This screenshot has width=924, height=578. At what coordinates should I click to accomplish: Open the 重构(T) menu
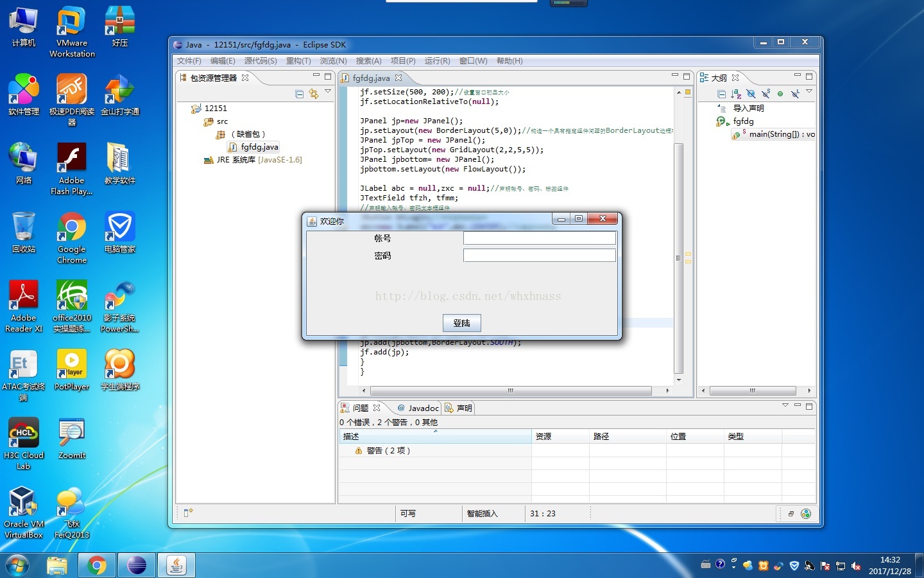[x=298, y=61]
